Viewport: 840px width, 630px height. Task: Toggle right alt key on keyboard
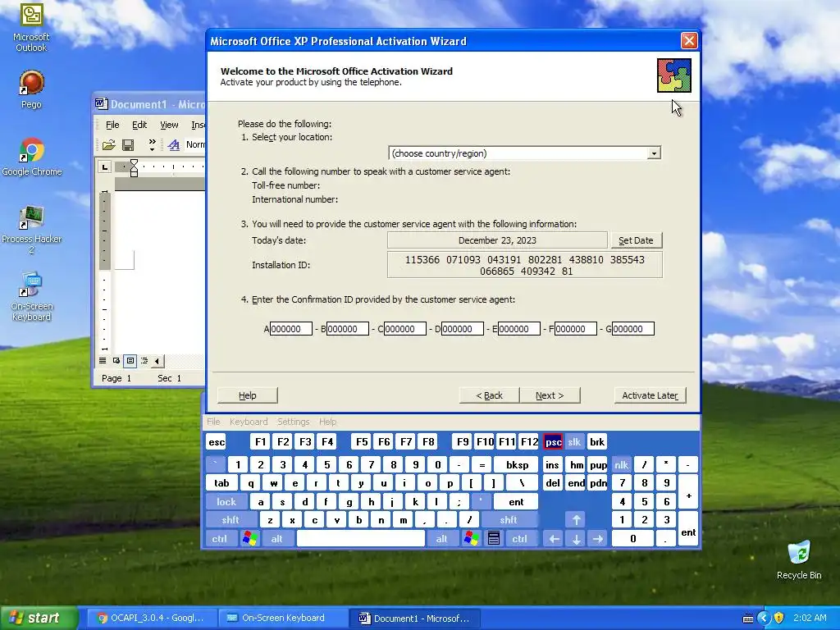(x=441, y=538)
